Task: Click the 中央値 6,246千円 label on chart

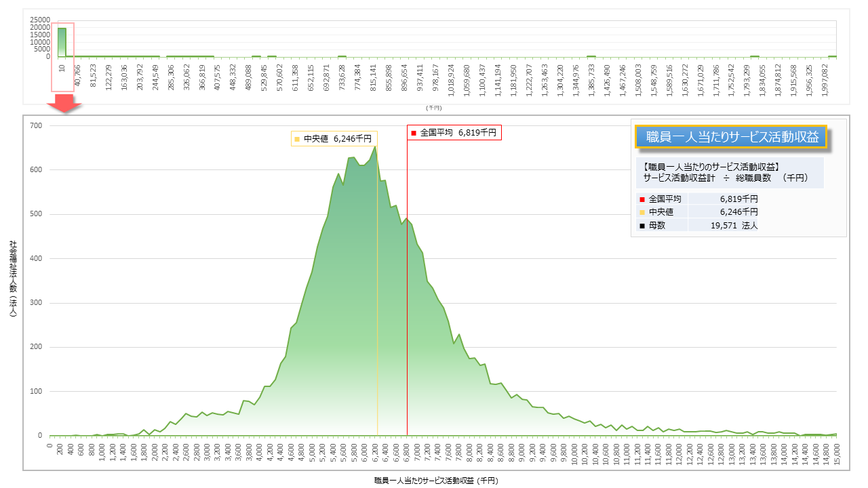Action: [x=333, y=138]
